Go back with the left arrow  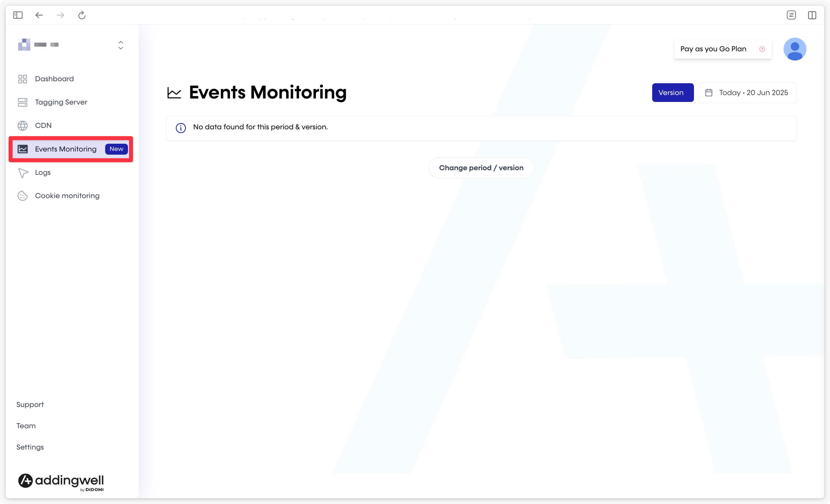tap(39, 15)
